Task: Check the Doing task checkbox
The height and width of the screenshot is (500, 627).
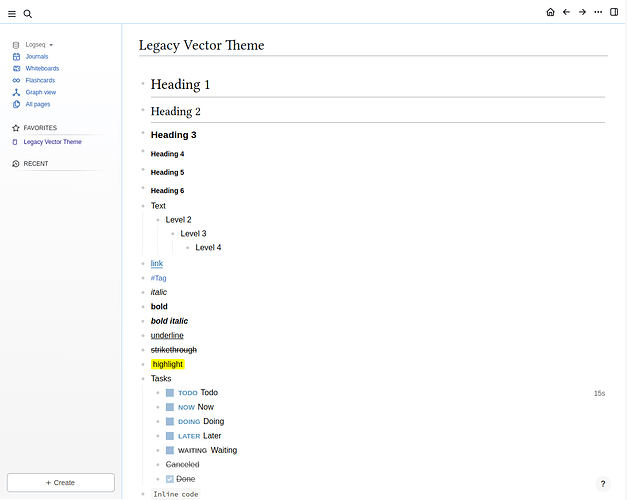Action: click(x=170, y=422)
